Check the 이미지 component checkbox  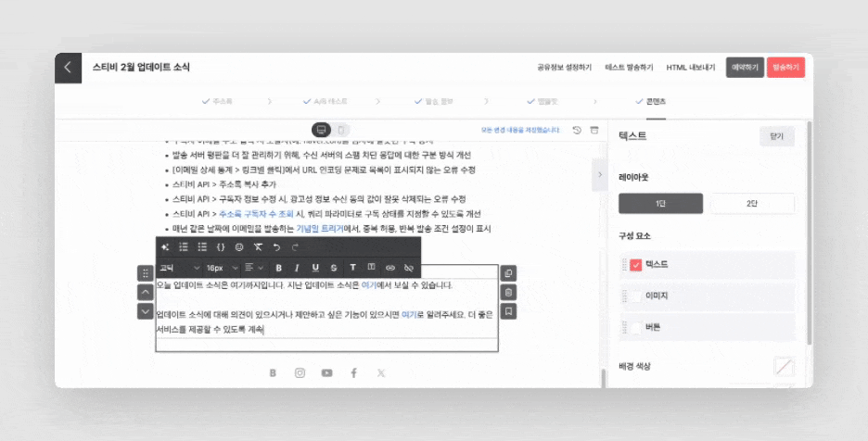(635, 296)
